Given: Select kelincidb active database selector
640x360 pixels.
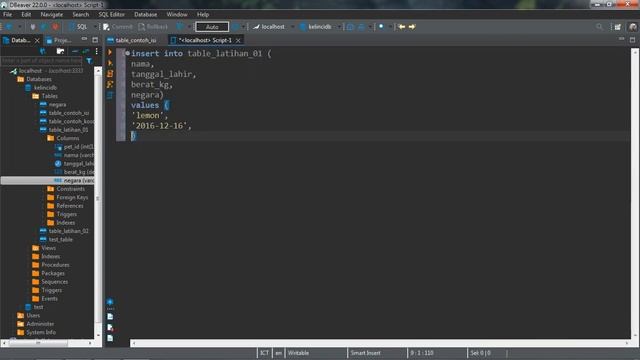Looking at the screenshot, I should [316, 27].
